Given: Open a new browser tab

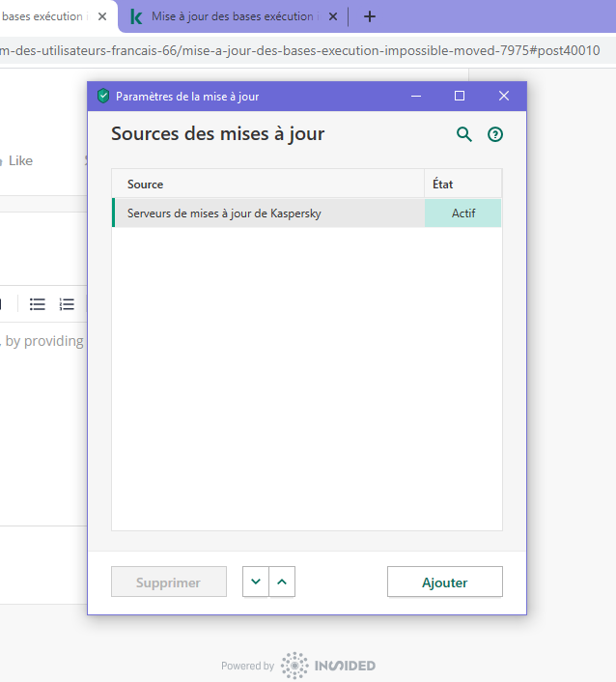Looking at the screenshot, I should click(x=369, y=16).
